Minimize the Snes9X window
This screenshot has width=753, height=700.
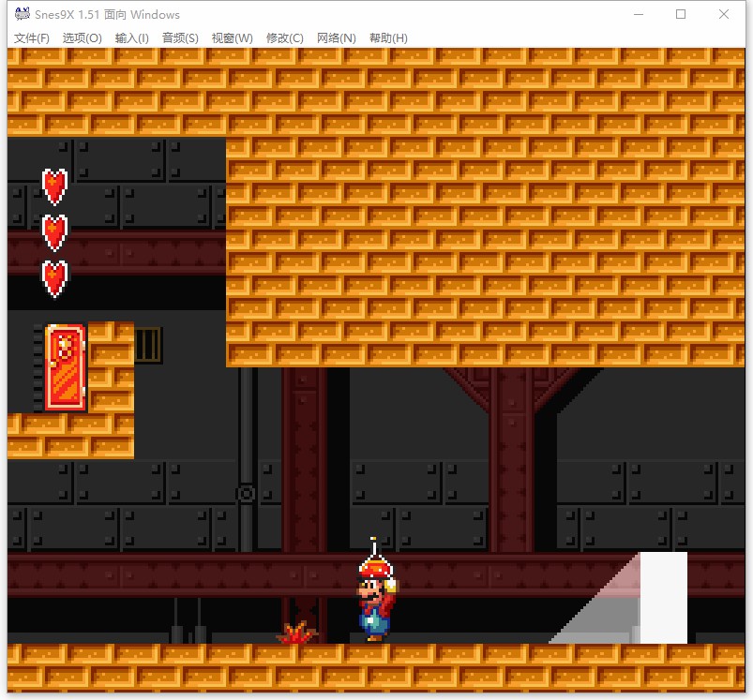pos(639,14)
